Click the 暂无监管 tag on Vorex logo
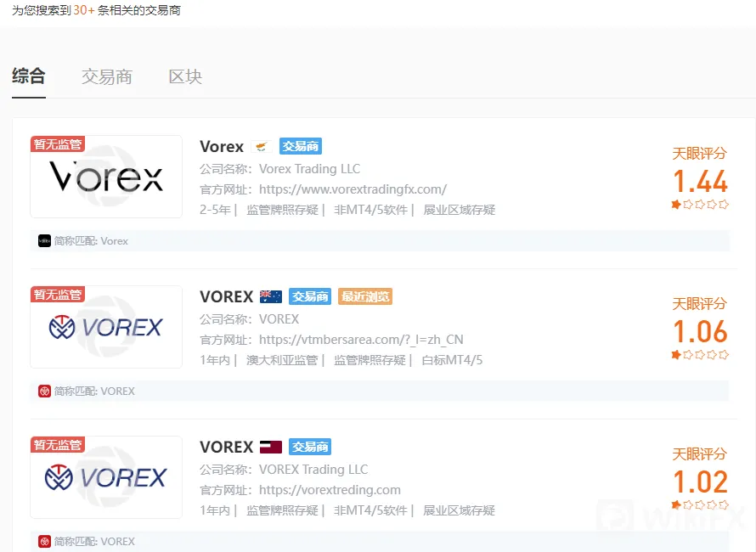756x552 pixels. click(x=58, y=144)
